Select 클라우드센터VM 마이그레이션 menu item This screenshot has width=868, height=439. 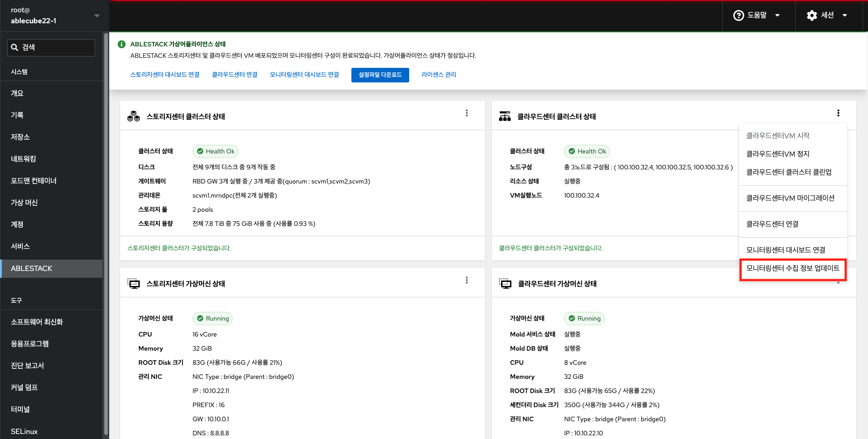point(790,198)
